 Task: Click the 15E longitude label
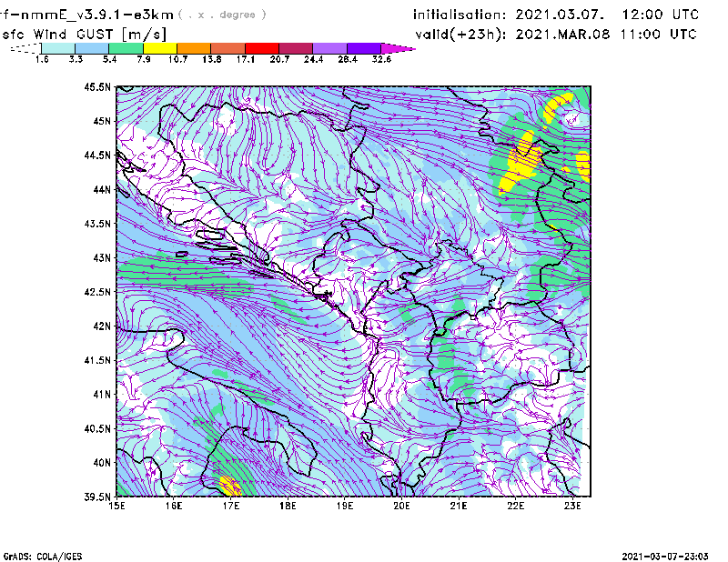116,506
